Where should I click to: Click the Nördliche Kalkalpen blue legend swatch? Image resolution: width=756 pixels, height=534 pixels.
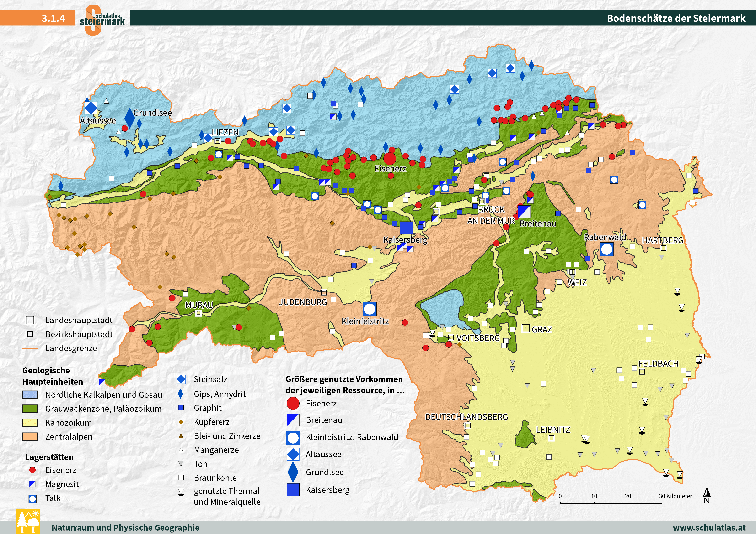(x=30, y=394)
